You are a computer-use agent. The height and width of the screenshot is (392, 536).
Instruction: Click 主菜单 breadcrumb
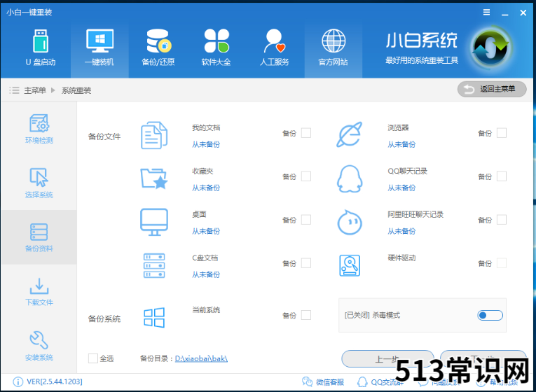35,90
